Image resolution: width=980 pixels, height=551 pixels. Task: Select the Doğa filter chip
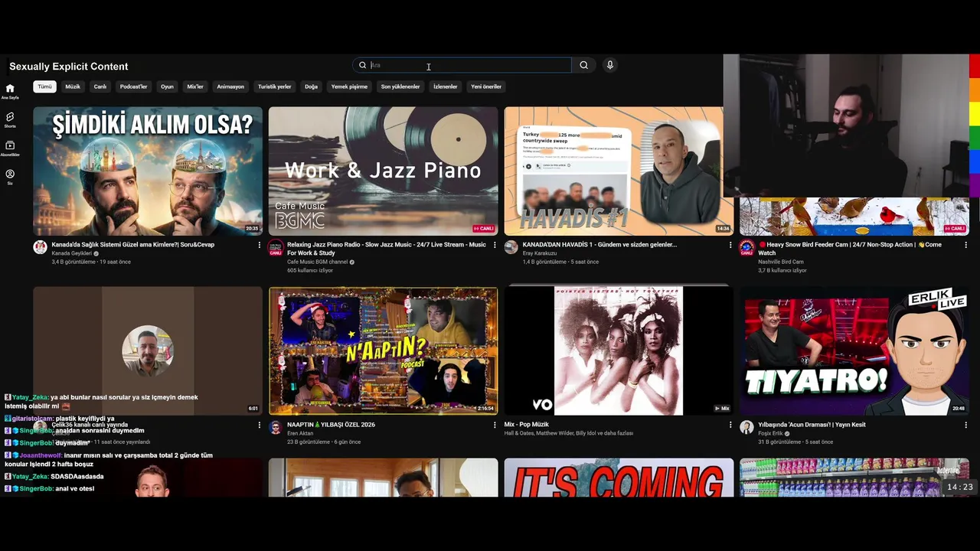click(311, 86)
